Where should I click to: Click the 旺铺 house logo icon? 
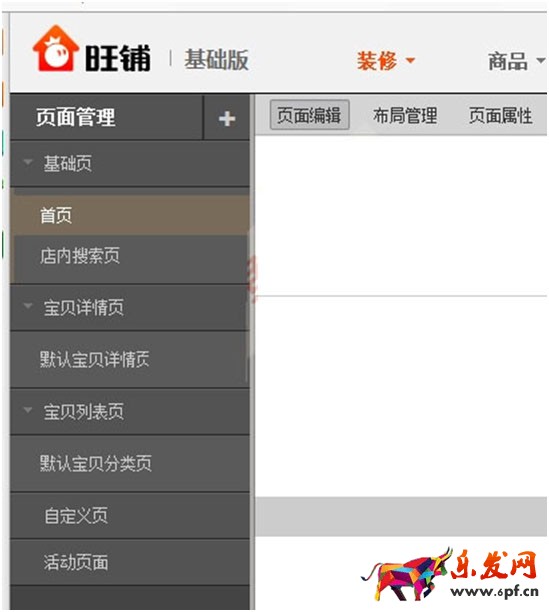55,48
